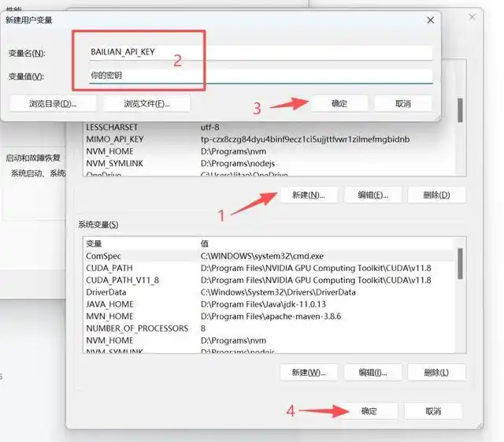Image resolution: width=504 pixels, height=442 pixels.
Task: Click the 变量 column header in system variables
Action: click(x=94, y=243)
